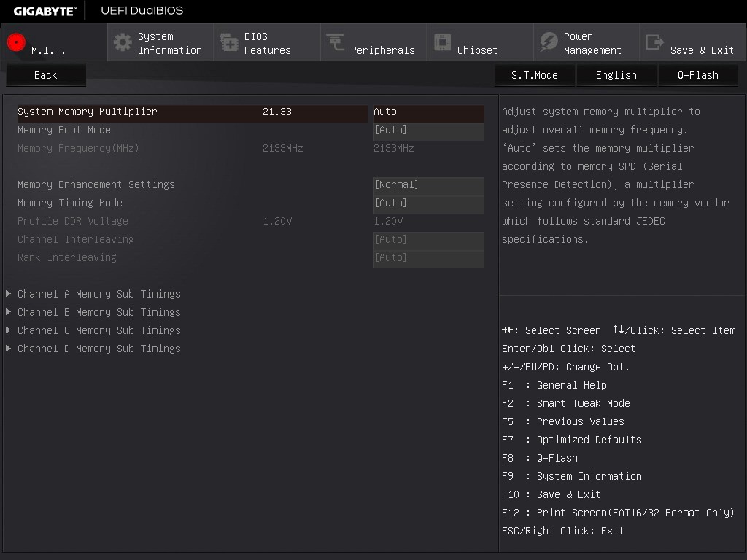Expand Channel A Memory Sub Timings
747x560 pixels.
point(94,294)
